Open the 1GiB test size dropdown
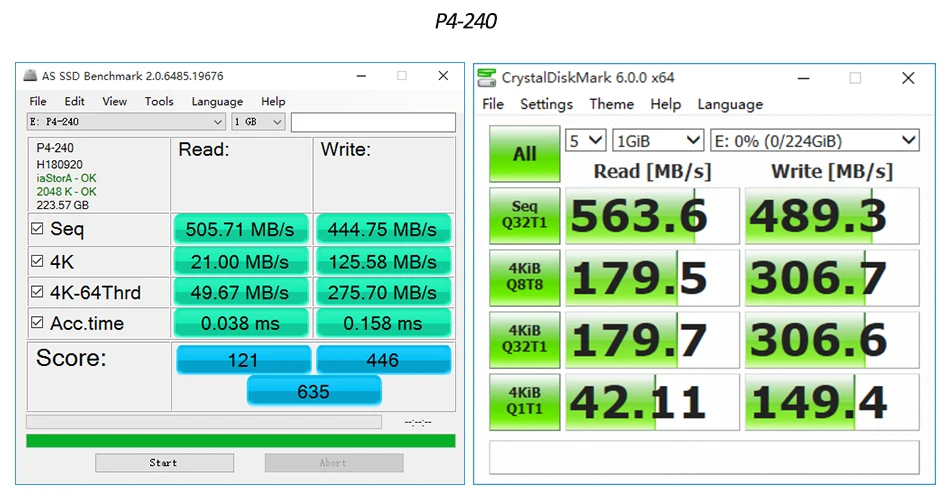 [x=657, y=141]
